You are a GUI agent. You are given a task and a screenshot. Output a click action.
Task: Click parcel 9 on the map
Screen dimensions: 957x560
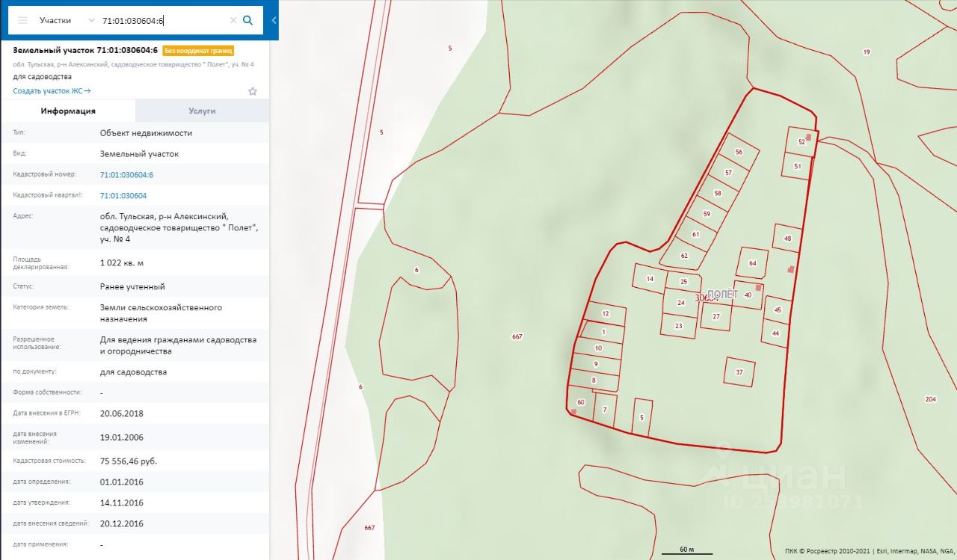point(596,363)
